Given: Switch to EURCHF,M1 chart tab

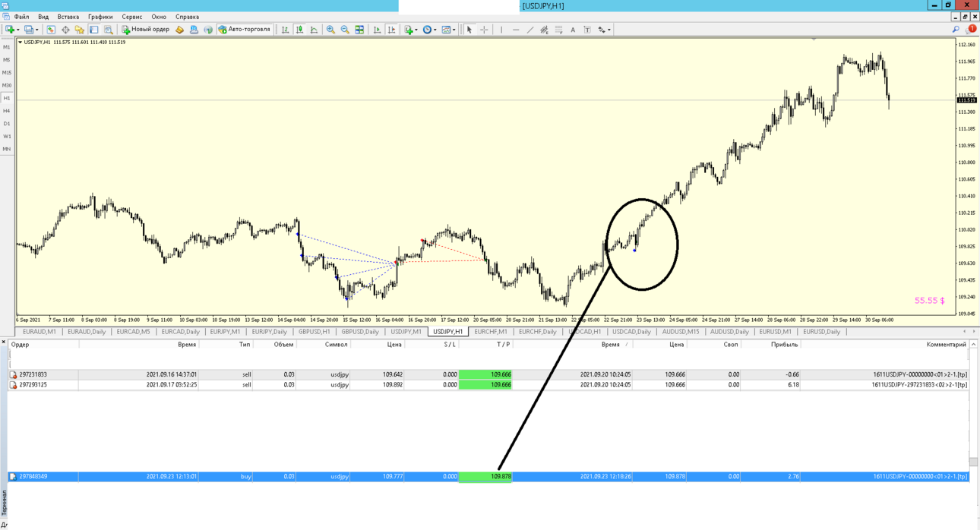Looking at the screenshot, I should point(491,332).
